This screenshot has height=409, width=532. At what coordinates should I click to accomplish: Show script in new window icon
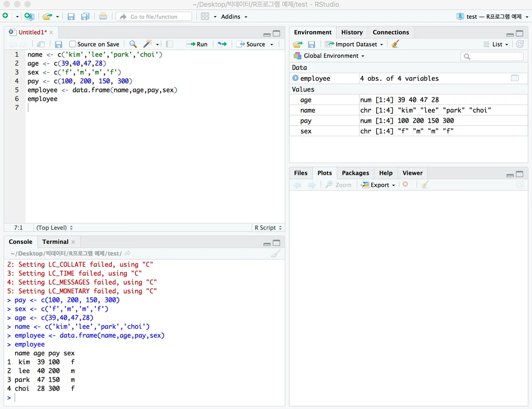[41, 44]
